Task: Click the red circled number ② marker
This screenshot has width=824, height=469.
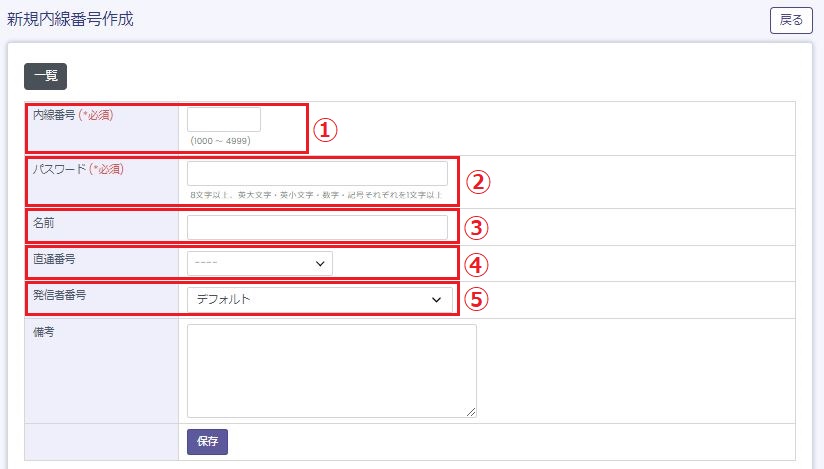Action: pos(478,182)
